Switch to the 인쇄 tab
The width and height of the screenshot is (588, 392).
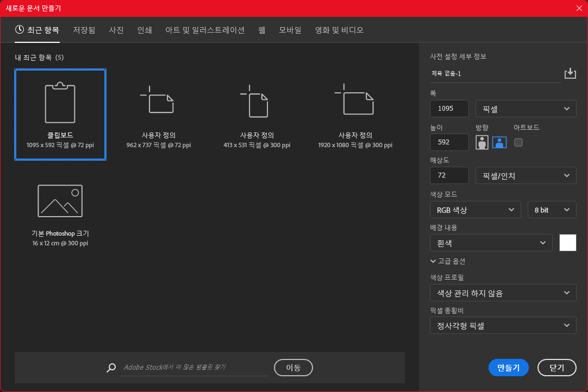tap(145, 30)
